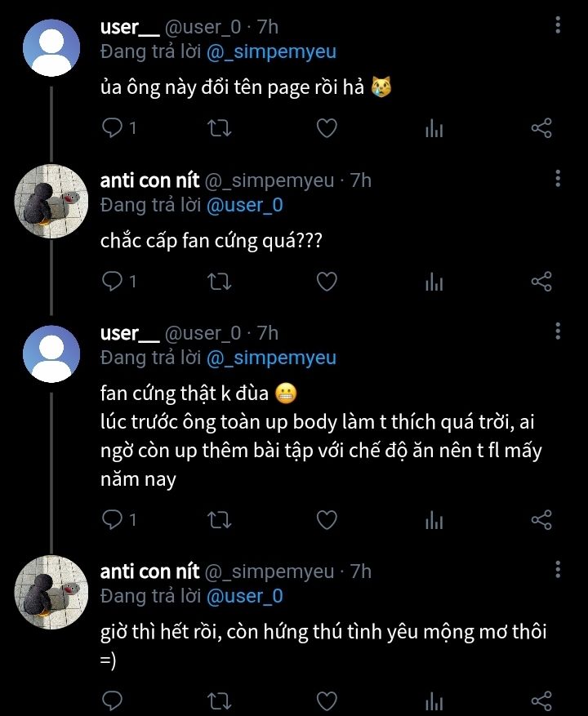Viewport: 588px width, 716px height.
Task: Open "user__" display name in third tweet
Action: pos(130,333)
